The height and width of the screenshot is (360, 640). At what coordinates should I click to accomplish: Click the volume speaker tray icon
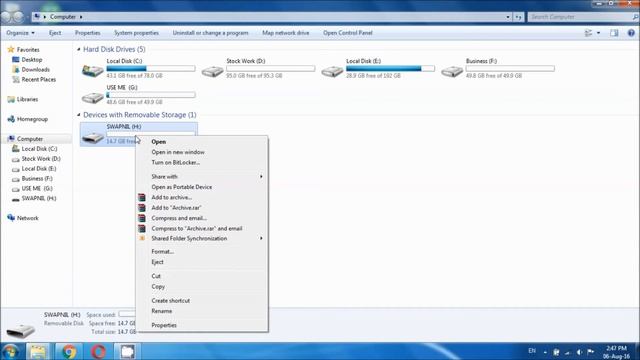(579, 352)
